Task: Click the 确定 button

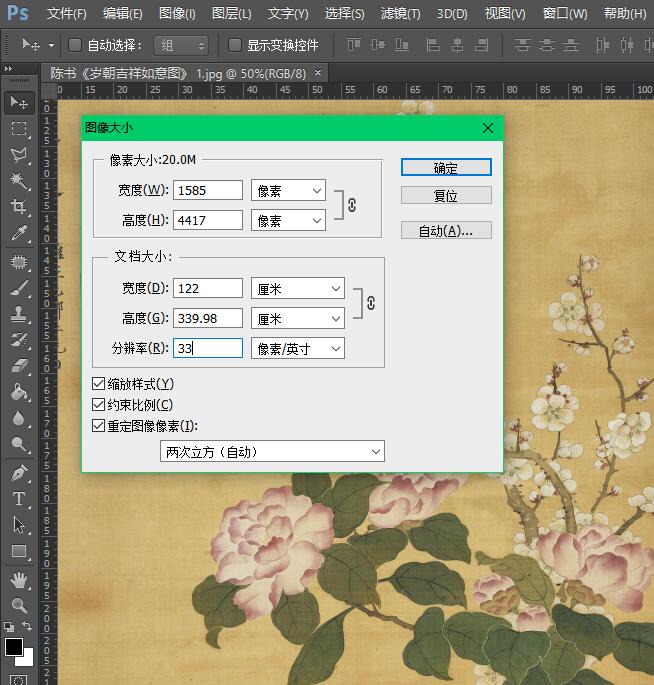Action: [446, 167]
